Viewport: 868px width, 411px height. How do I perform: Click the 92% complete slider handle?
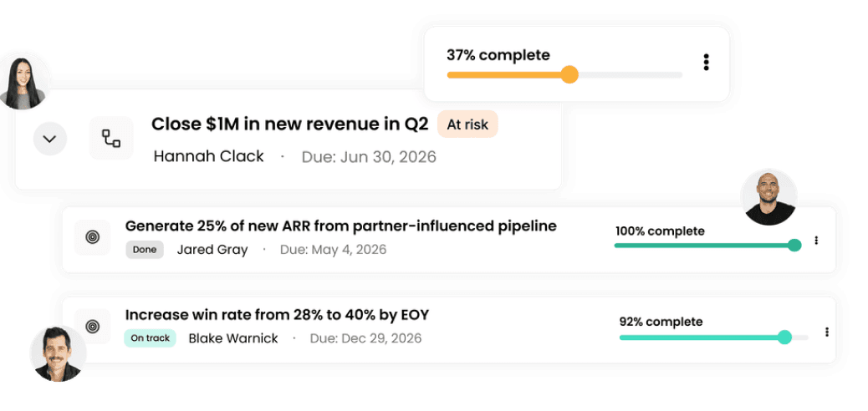784,337
